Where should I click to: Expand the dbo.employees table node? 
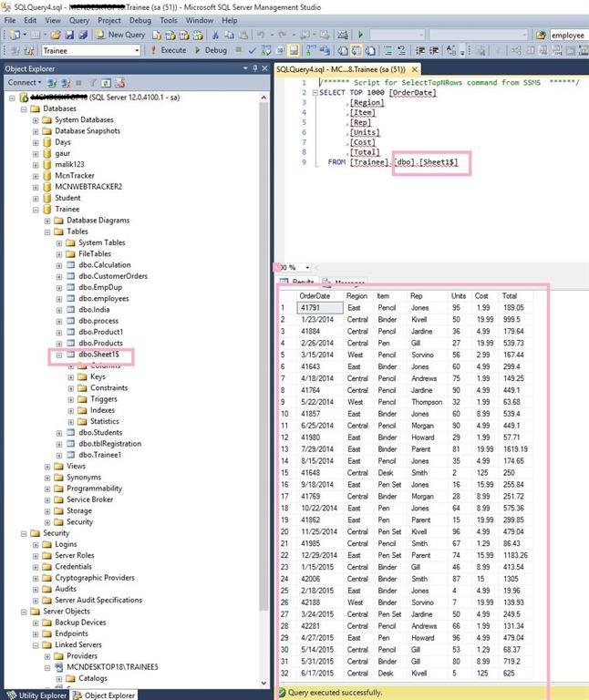pyautogui.click(x=59, y=299)
